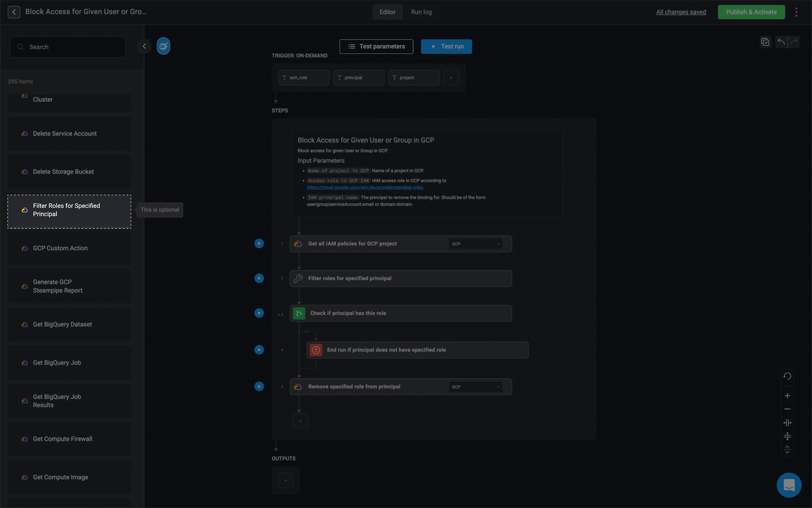
Task: Select the iam_role parameter chip
Action: click(x=304, y=78)
